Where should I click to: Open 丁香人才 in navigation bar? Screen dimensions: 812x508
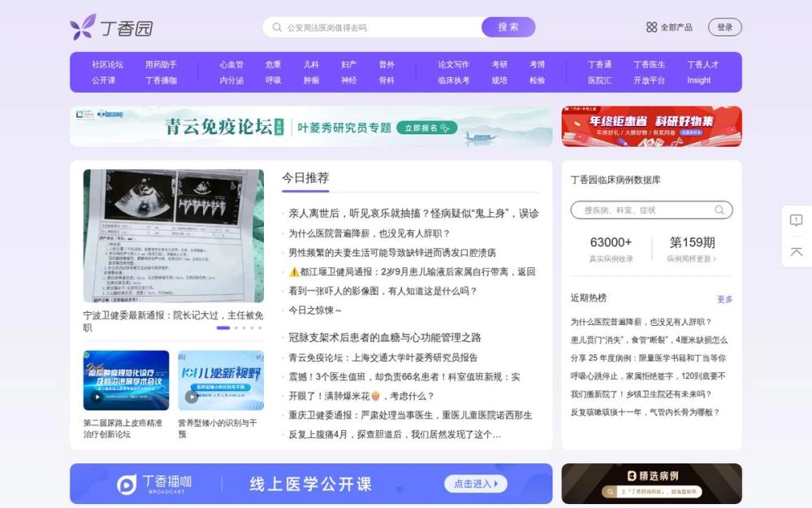pyautogui.click(x=702, y=64)
